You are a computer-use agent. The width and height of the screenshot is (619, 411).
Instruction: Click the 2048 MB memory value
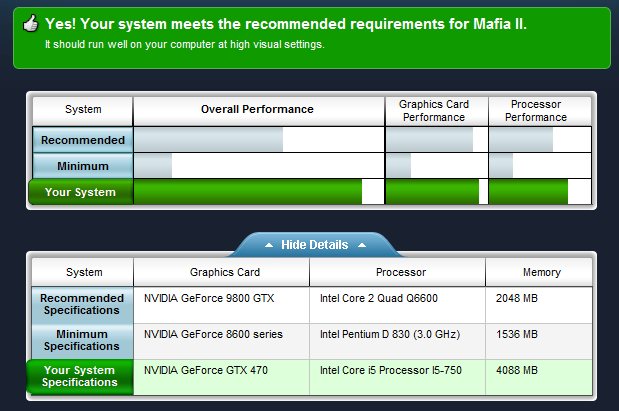517,298
